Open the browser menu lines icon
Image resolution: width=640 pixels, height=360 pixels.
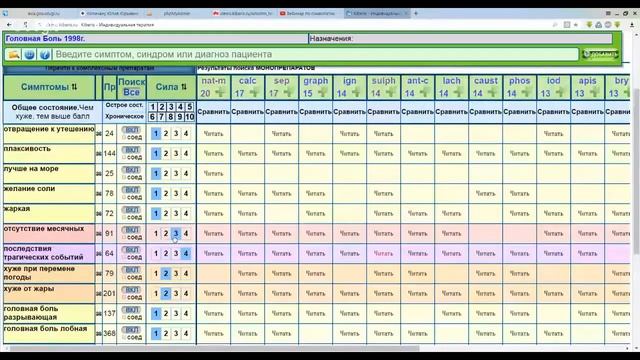608,13
